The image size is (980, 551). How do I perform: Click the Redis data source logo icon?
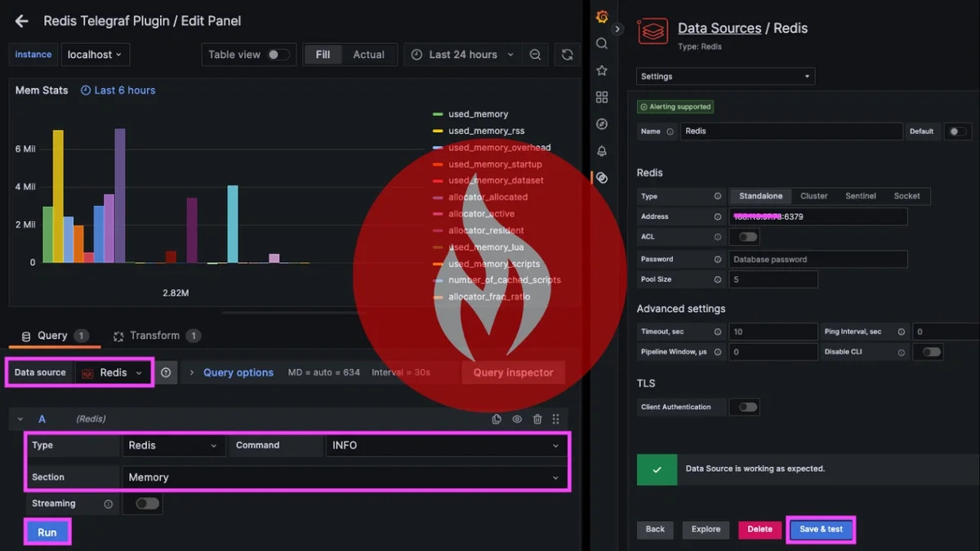pos(653,33)
